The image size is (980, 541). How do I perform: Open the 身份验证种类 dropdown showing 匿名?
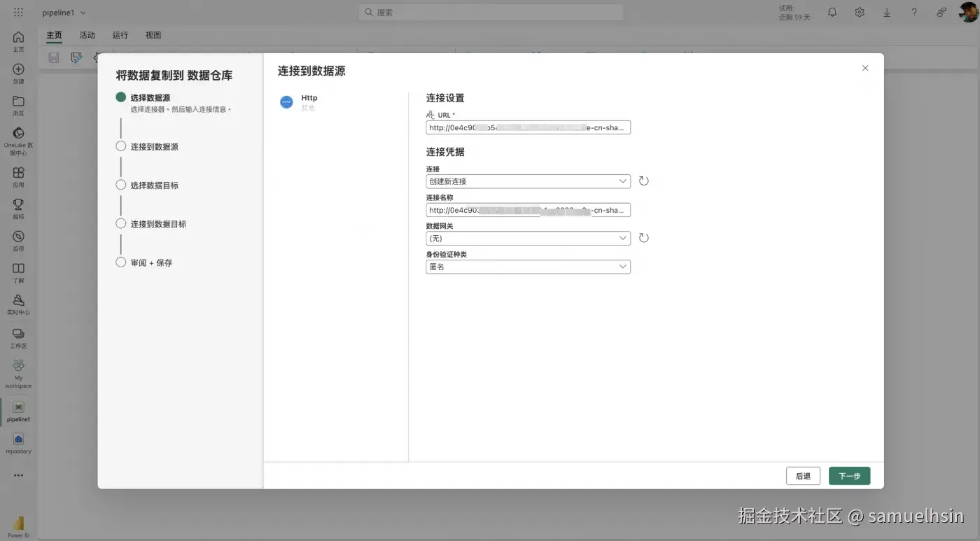click(528, 267)
